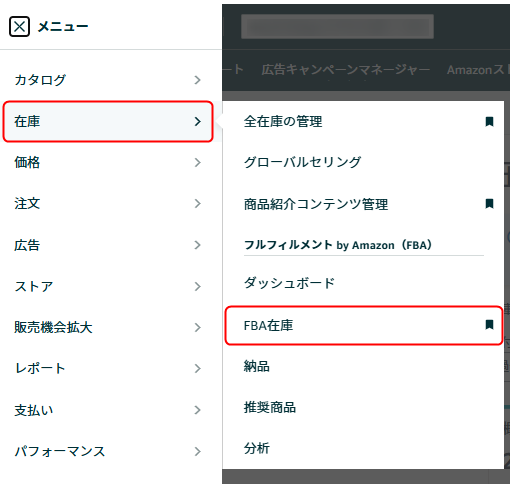
Task: Click the 支払い chevron arrow
Action: pos(198,410)
